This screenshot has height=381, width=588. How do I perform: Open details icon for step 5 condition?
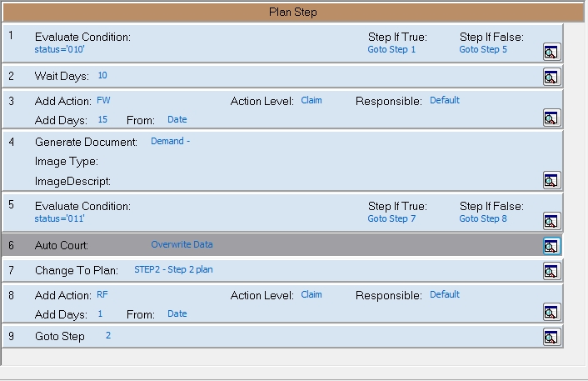[551, 220]
